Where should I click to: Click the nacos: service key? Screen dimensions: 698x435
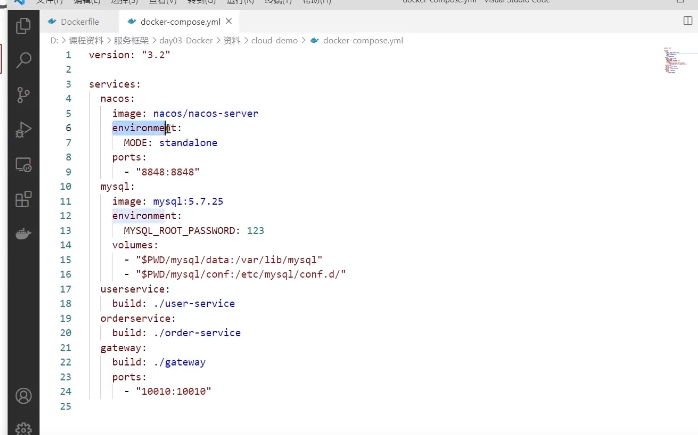117,98
